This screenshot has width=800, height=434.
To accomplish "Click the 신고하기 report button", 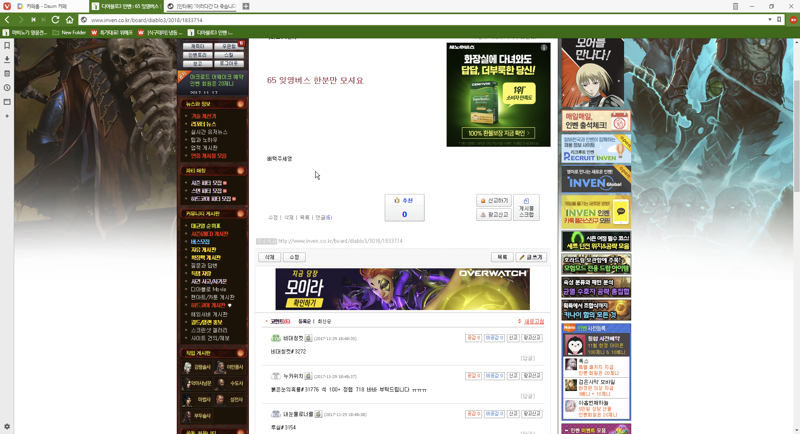I will (x=493, y=200).
